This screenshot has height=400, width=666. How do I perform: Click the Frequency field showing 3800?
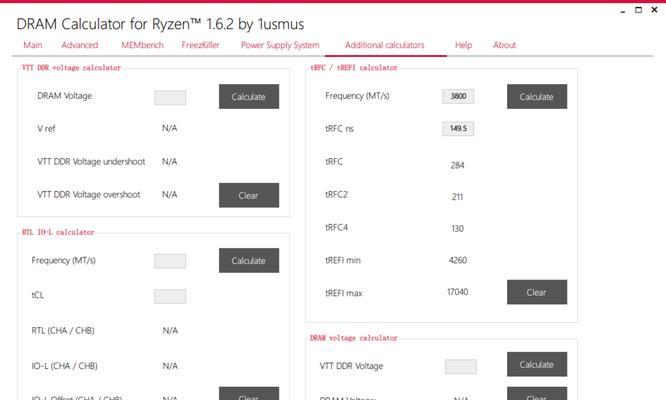(x=458, y=96)
